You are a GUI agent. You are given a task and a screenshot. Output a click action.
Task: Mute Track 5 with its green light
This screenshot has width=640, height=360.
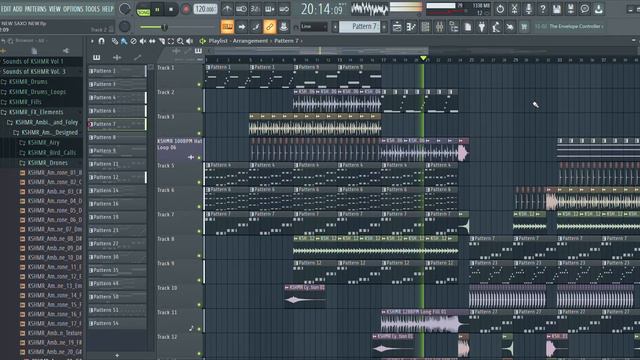[x=199, y=182]
